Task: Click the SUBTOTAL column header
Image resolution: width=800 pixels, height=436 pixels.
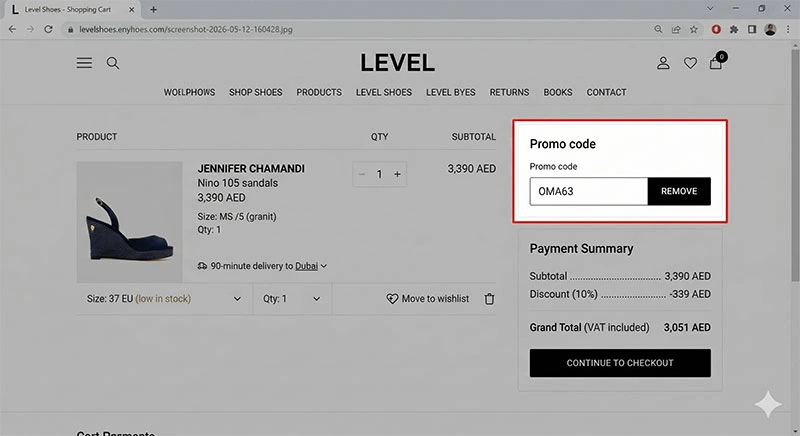Action: (x=473, y=137)
